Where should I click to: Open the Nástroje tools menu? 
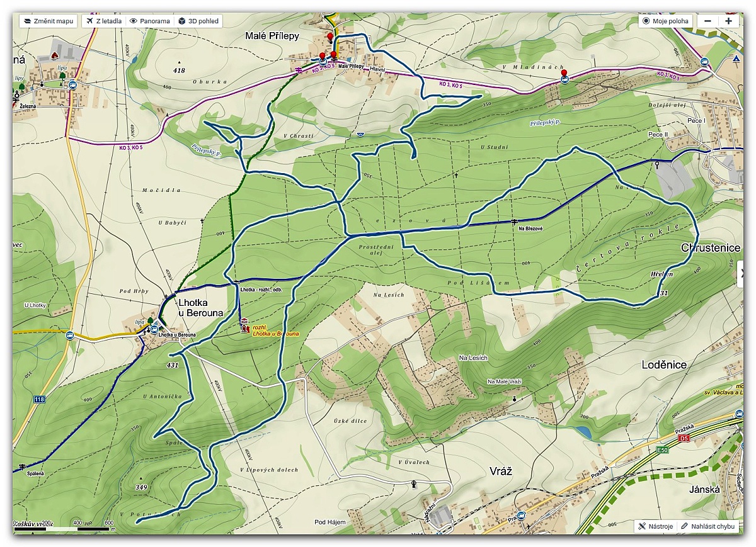click(655, 526)
